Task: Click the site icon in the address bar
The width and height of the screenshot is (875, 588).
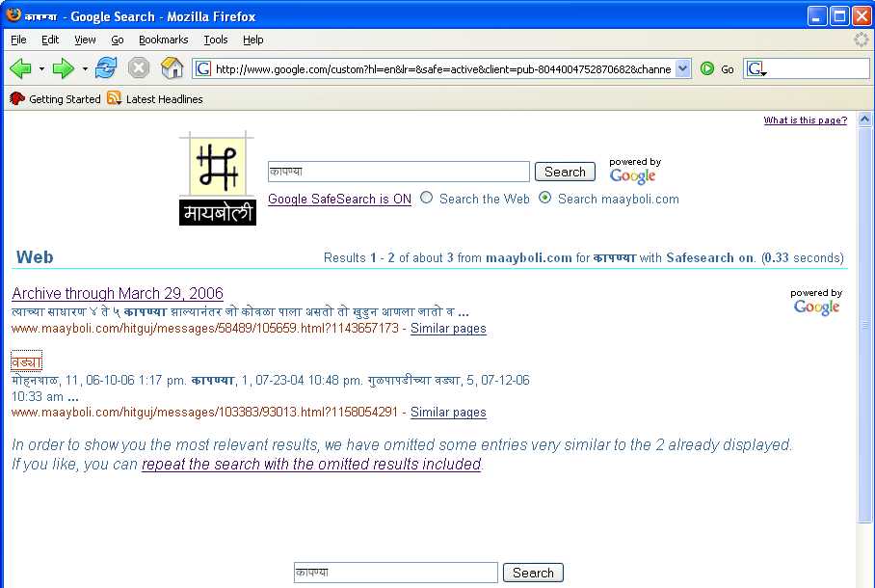Action: 202,68
